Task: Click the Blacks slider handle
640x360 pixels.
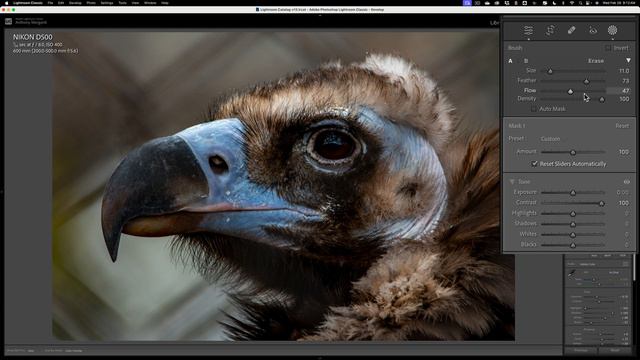Action: (573, 245)
